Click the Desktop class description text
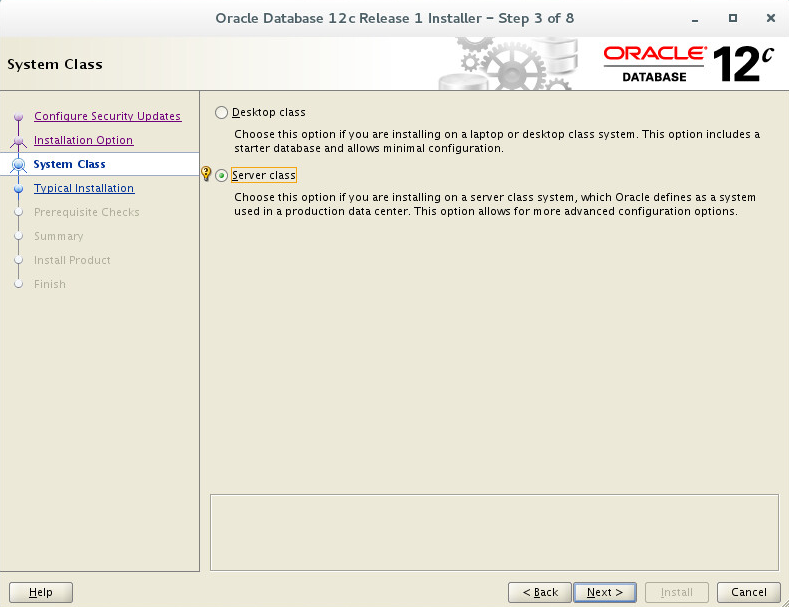 [497, 141]
